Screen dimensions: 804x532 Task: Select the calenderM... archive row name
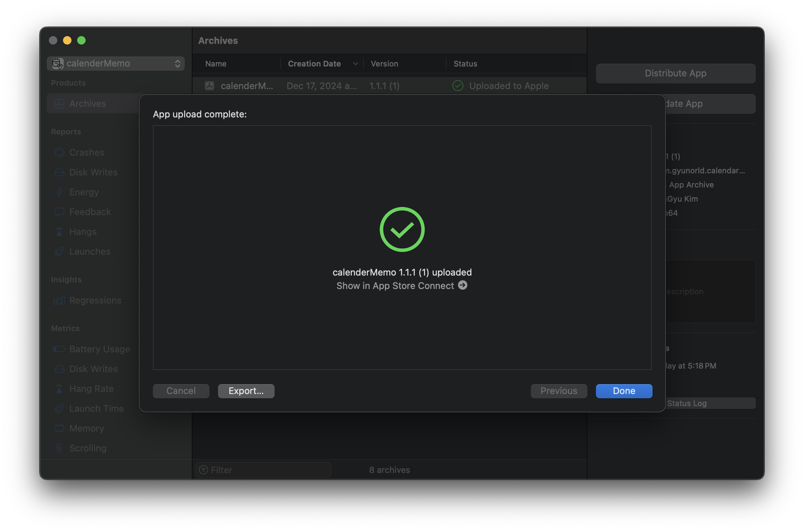pos(247,86)
